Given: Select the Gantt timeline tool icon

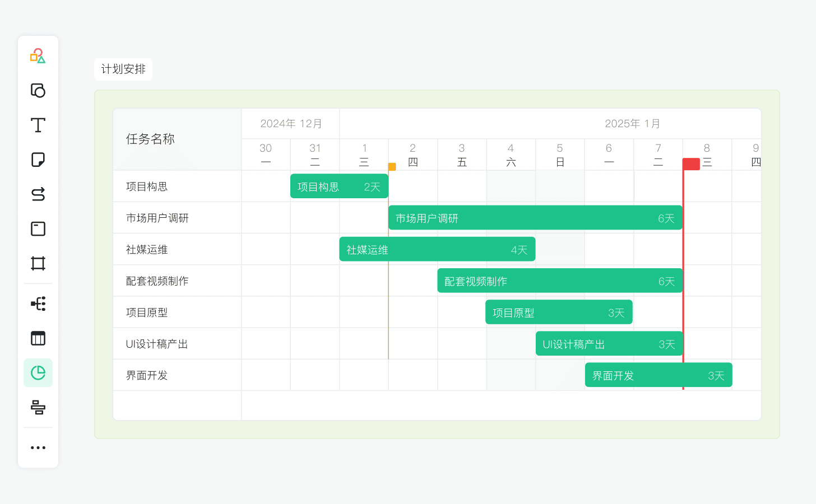Looking at the screenshot, I should point(38,408).
